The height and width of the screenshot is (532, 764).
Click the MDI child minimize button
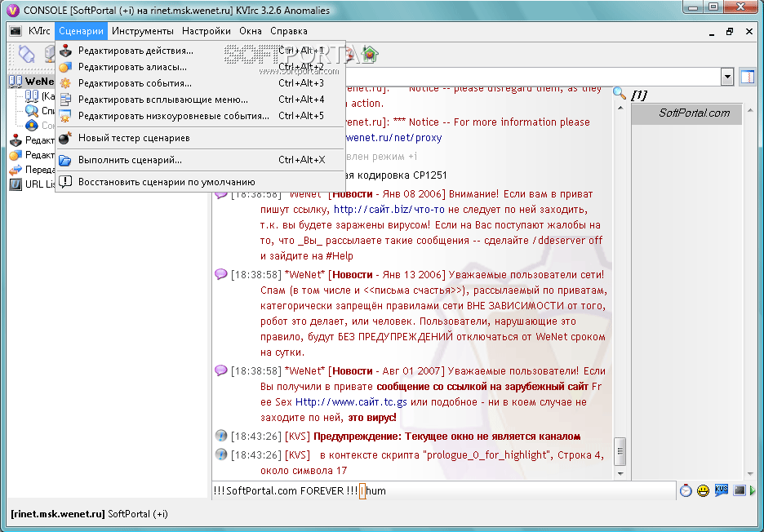click(x=712, y=32)
